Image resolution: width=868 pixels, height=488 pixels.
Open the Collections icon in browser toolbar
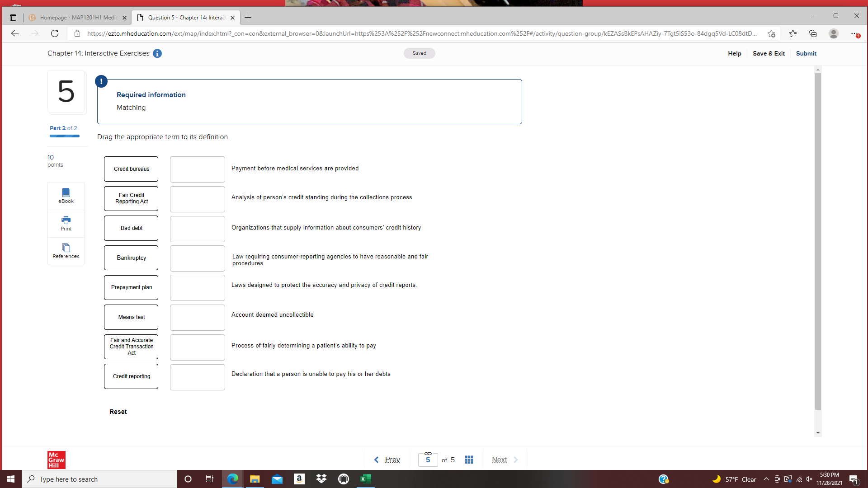tap(813, 33)
